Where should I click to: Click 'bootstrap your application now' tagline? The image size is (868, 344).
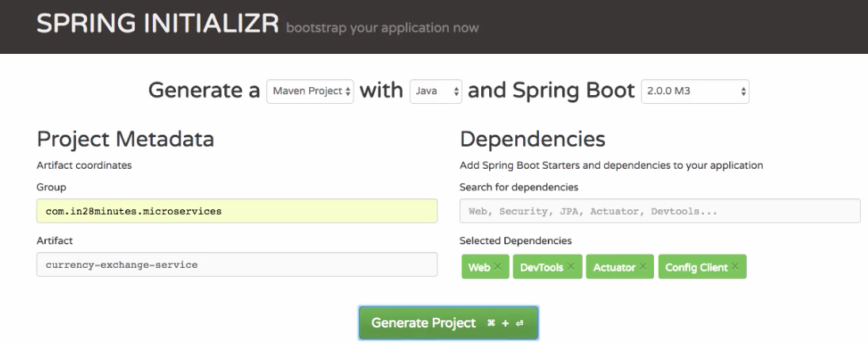tap(382, 28)
